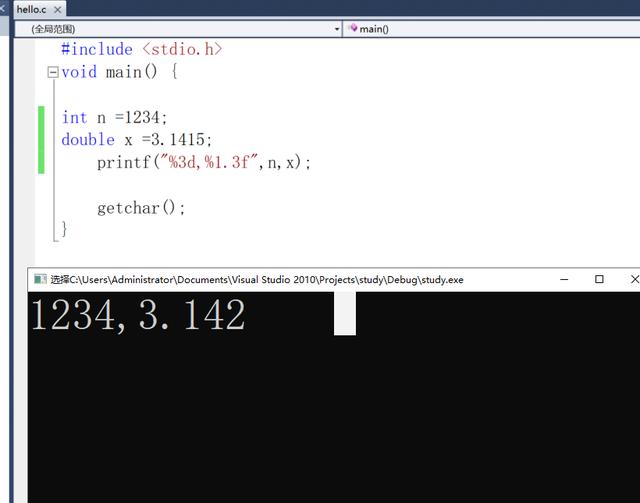Click the printf format string "%3d,%1.3f"
Viewport: 640px width, 503px height.
211,162
